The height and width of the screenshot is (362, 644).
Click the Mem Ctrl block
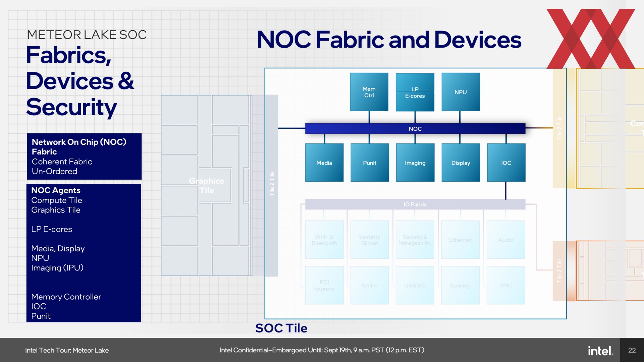(369, 92)
